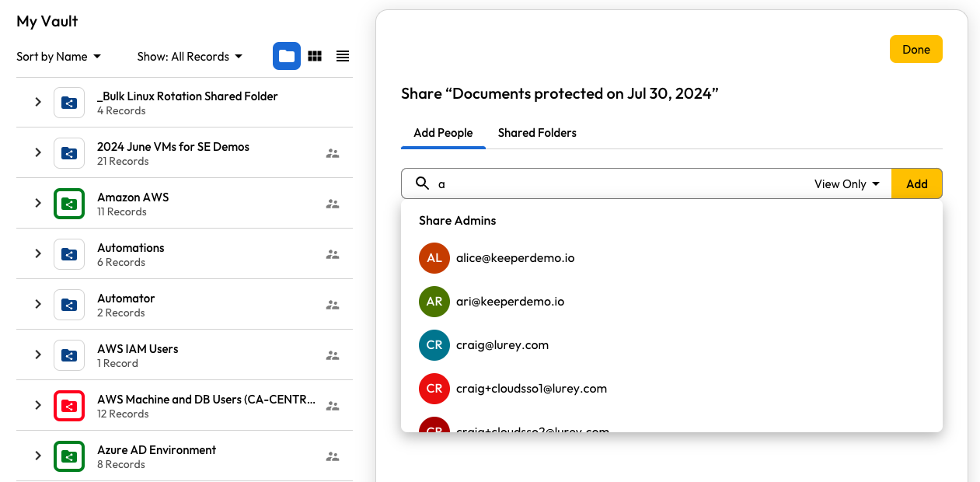Switch to folder view icon
The image size is (980, 482).
[x=287, y=56]
